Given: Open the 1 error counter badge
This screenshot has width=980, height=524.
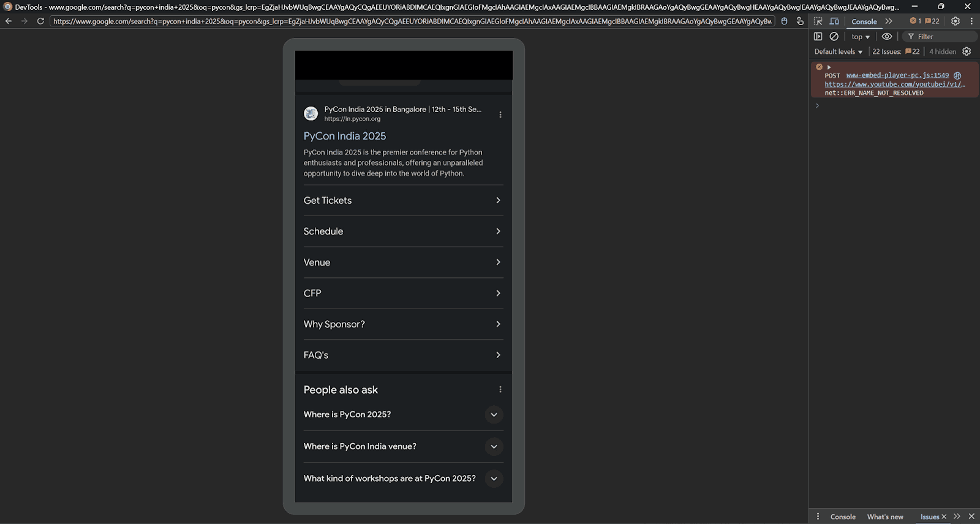Looking at the screenshot, I should point(916,21).
